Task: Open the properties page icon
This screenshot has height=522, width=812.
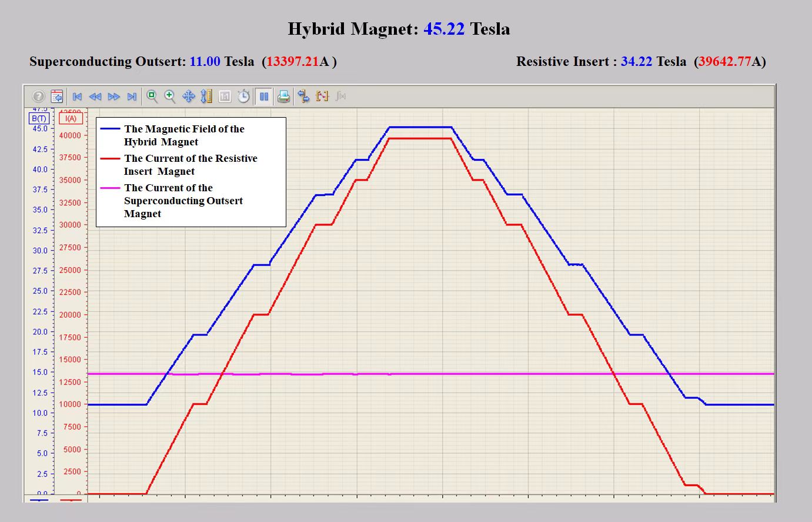Action: point(56,97)
